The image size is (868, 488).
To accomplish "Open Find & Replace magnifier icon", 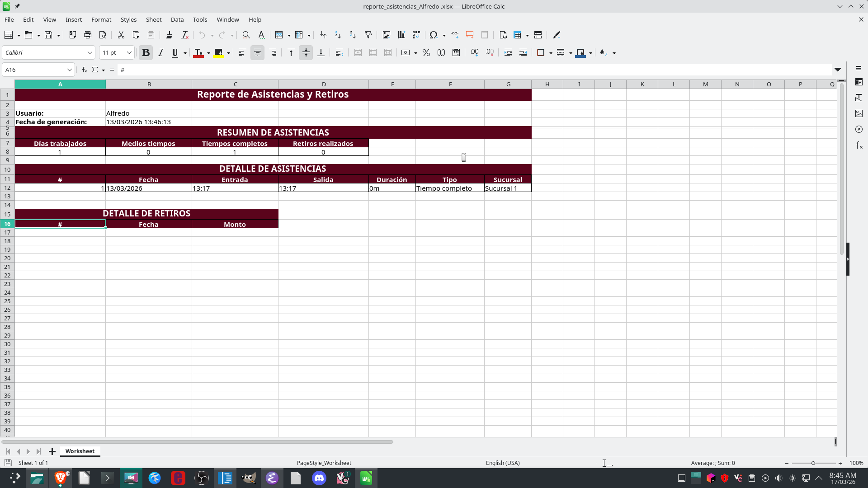I will (246, 35).
